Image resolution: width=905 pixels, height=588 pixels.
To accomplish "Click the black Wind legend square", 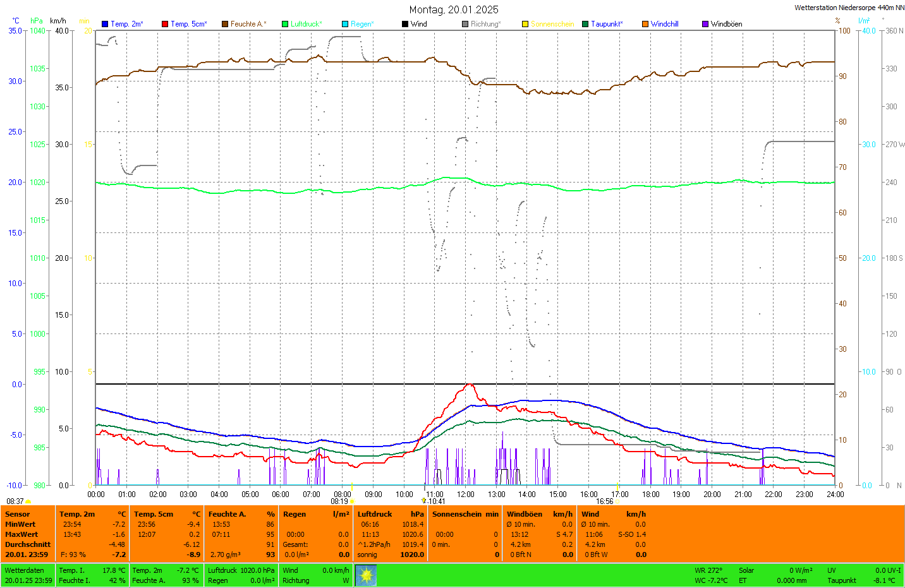I will click(405, 24).
